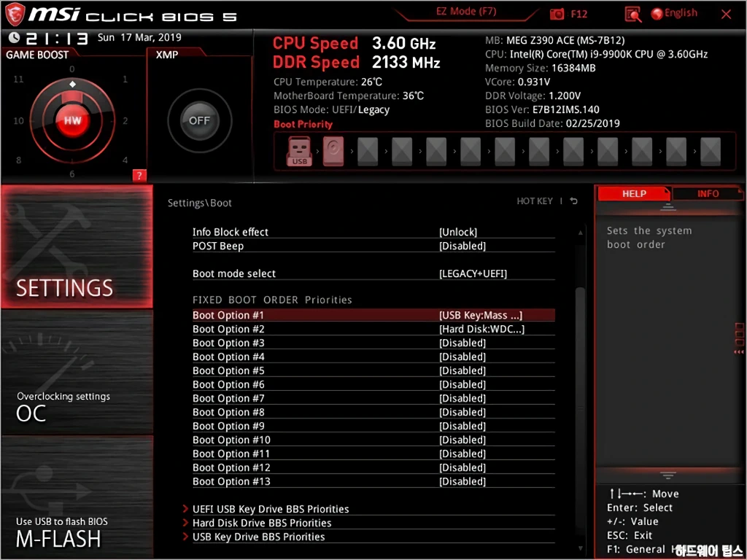Open M-FLASH BIOS flashing section
The image size is (747, 560).
click(77, 497)
